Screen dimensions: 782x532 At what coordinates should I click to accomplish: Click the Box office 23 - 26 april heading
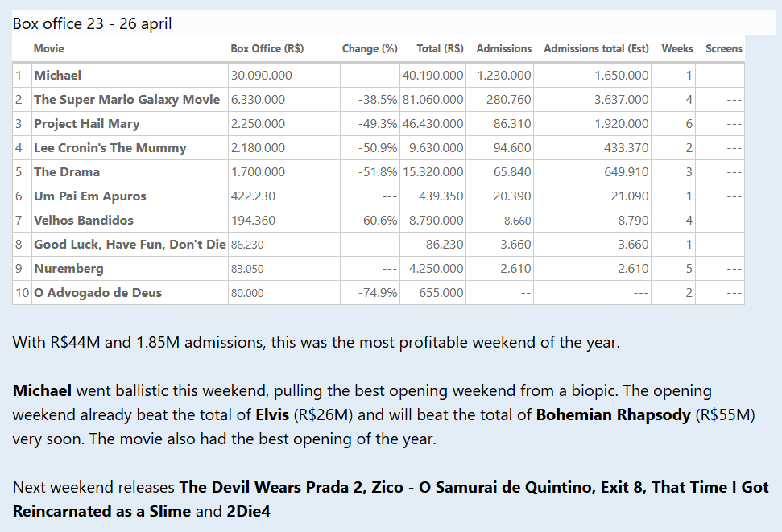92,23
